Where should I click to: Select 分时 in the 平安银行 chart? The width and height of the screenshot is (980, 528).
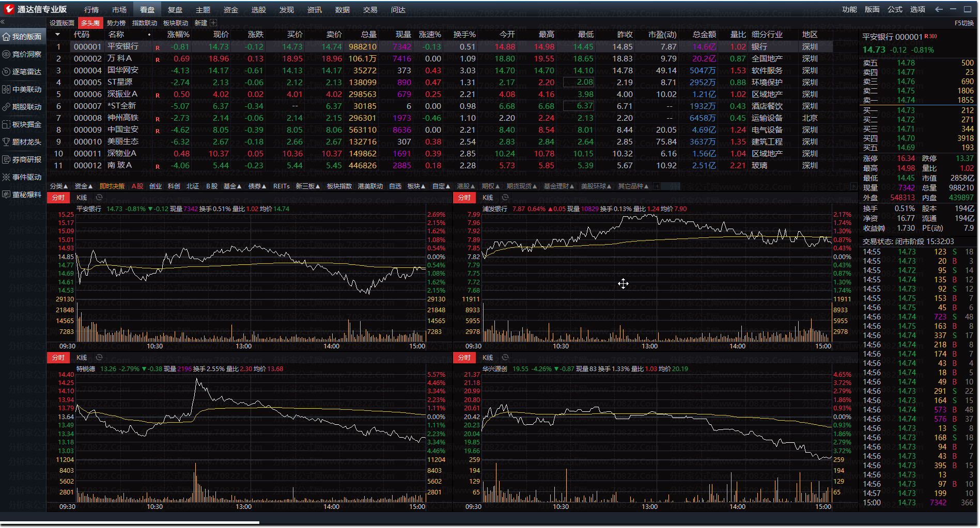[58, 198]
